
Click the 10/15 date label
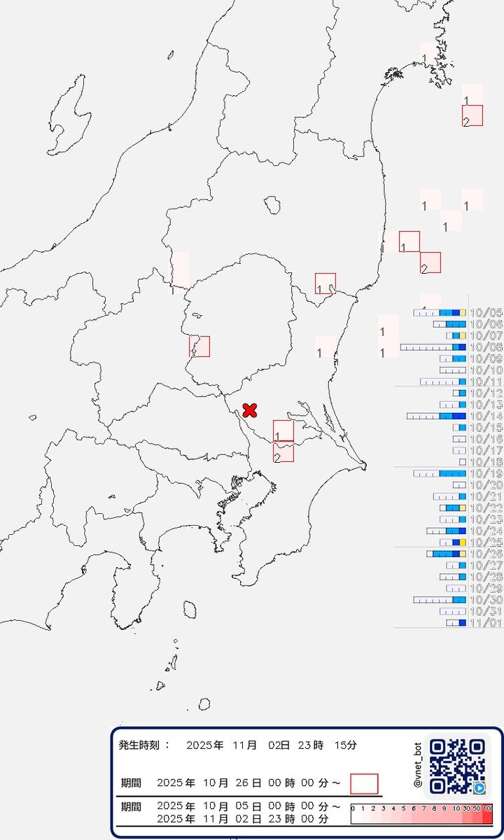(x=486, y=427)
